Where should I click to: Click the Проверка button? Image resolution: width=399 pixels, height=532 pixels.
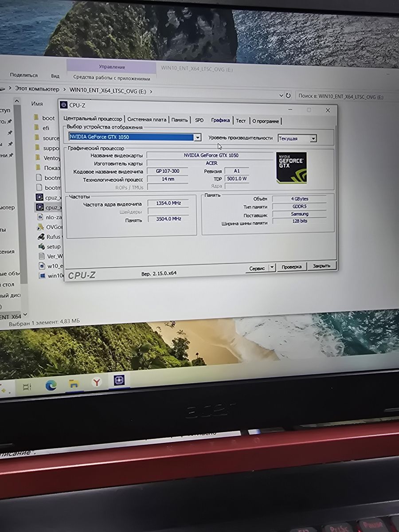291,266
